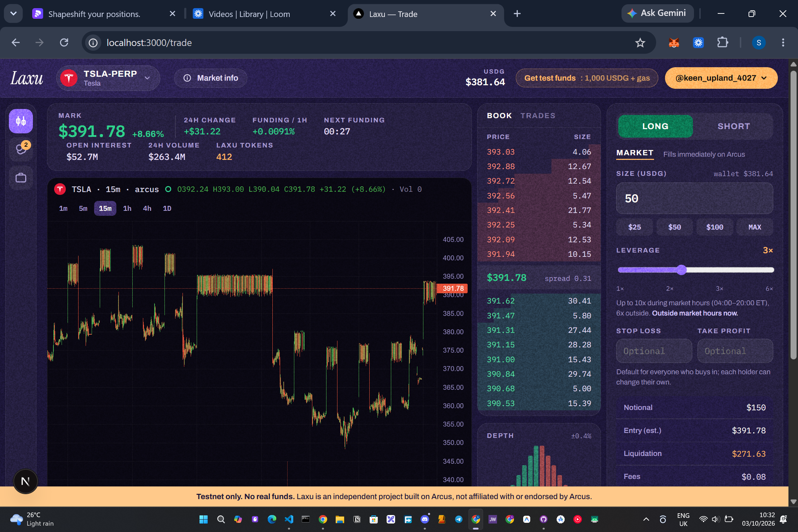
Task: Go back to the previous page
Action: 16,43
